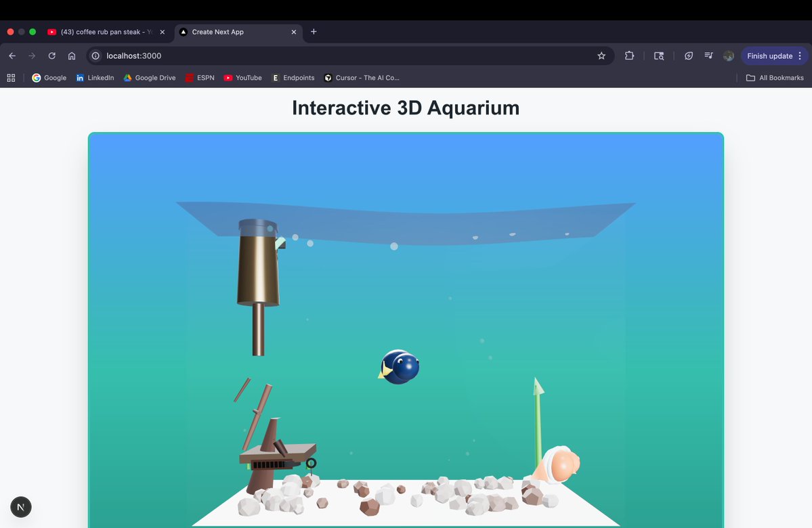The height and width of the screenshot is (528, 812).
Task: Open the apps grid in bookmarks bar
Action: click(11, 78)
